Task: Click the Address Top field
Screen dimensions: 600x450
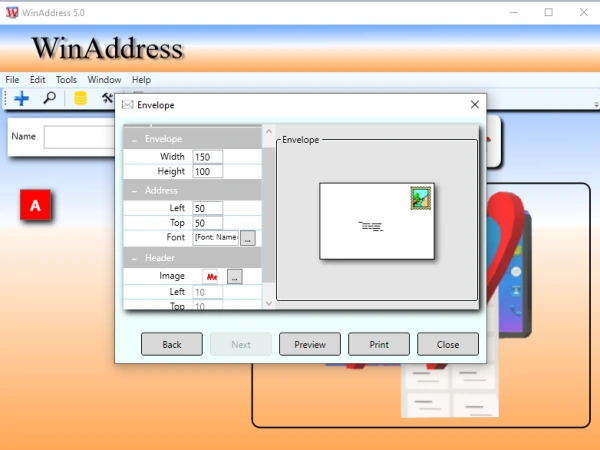Action: point(207,223)
